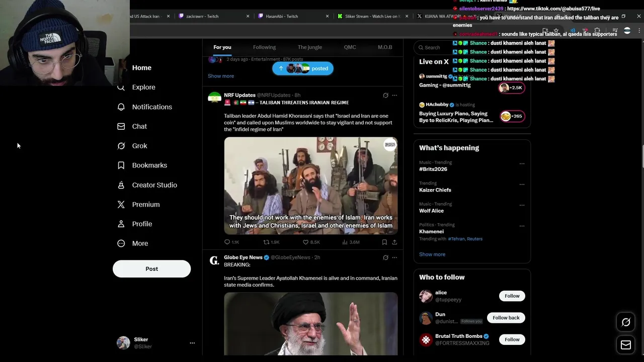Open options for Wolf Alice trend
This screenshot has width=644, height=362.
click(x=522, y=205)
